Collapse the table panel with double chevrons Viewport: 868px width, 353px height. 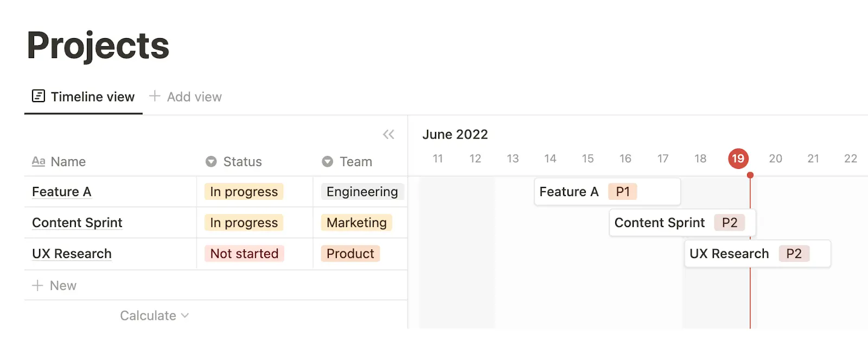[389, 135]
